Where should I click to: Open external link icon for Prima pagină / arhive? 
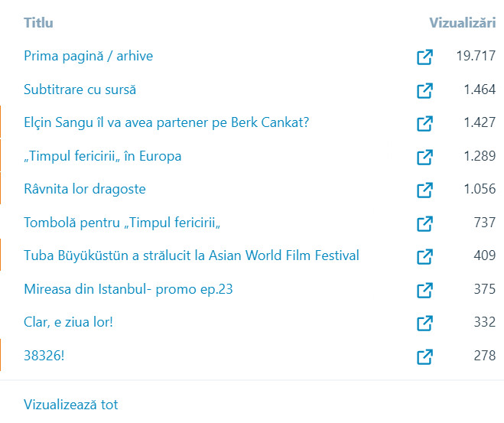coord(424,57)
